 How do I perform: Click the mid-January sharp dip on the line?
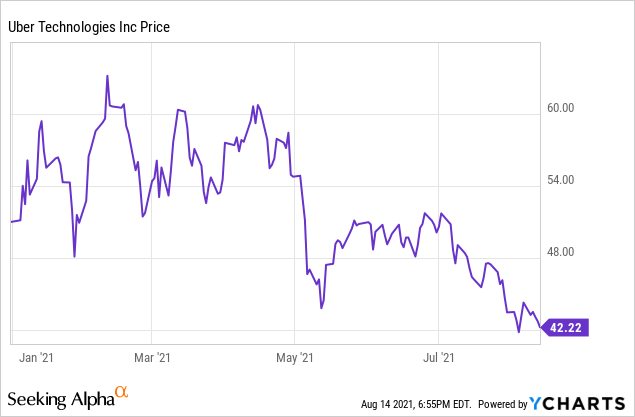tap(75, 257)
